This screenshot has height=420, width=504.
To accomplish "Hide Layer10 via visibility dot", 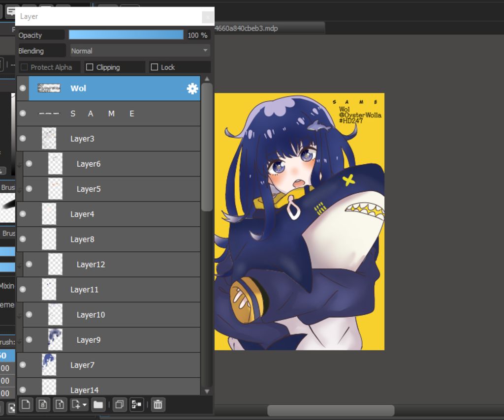I will click(x=29, y=314).
